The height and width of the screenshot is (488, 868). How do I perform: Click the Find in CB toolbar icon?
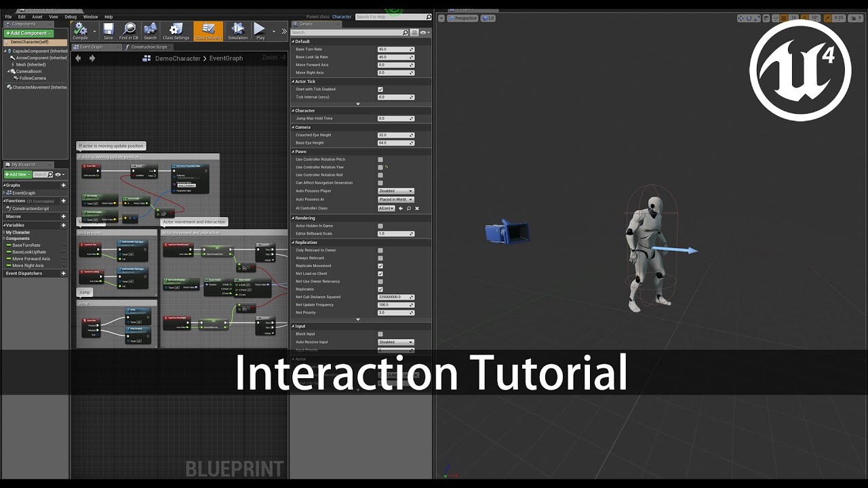click(129, 30)
